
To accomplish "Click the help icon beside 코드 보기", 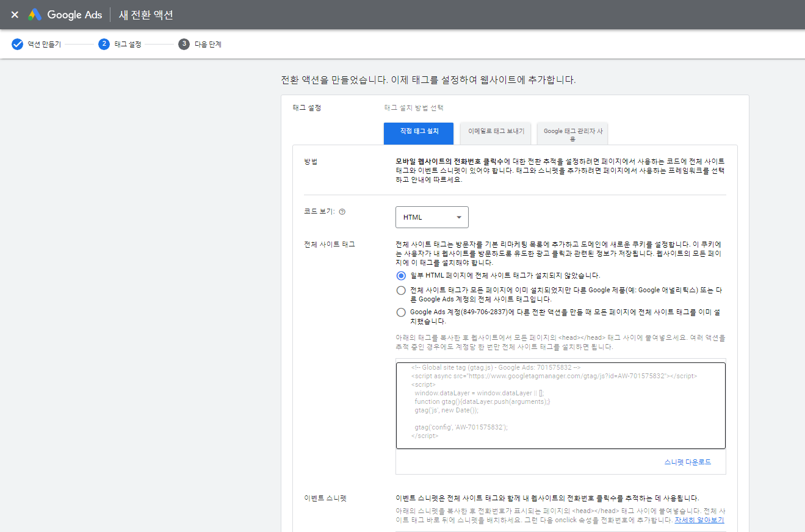I will tap(342, 211).
